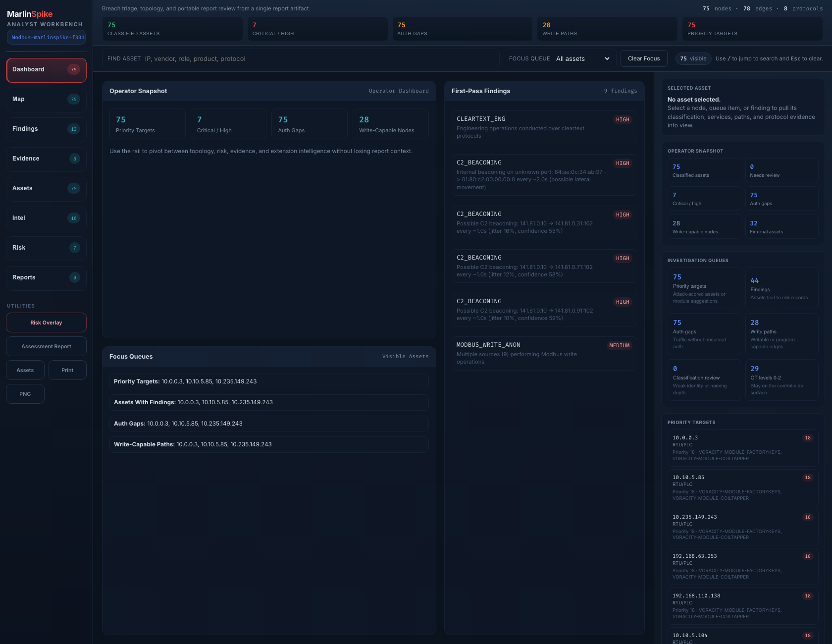
Task: Navigate to the Findings section
Action: click(x=46, y=129)
